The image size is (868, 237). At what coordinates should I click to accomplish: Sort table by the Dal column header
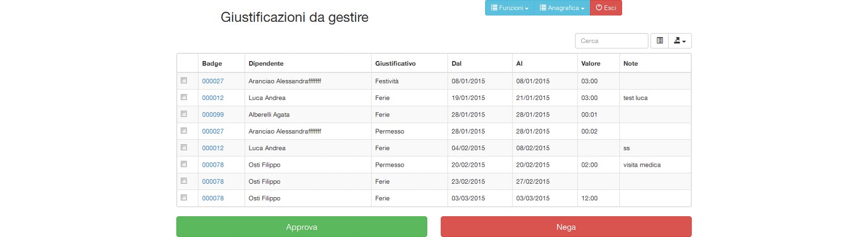[x=457, y=64]
